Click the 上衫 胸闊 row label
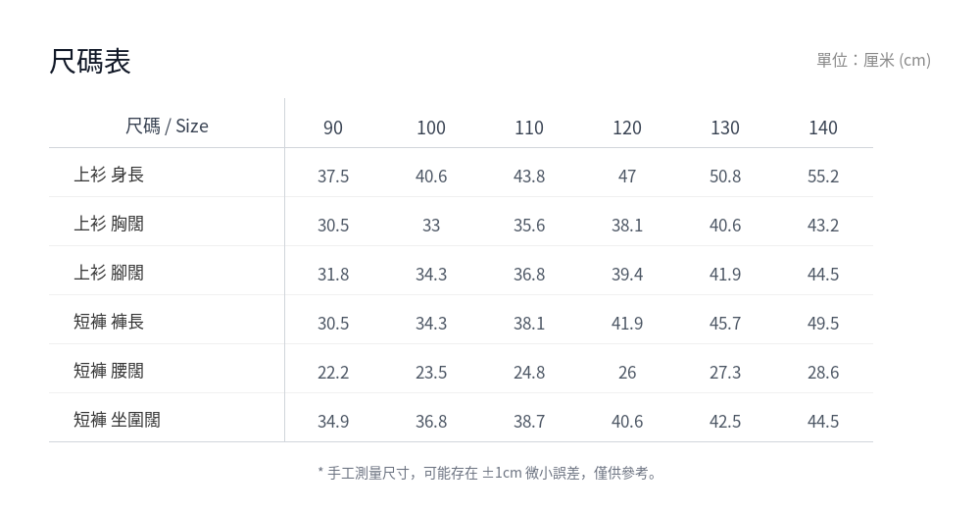 109,224
